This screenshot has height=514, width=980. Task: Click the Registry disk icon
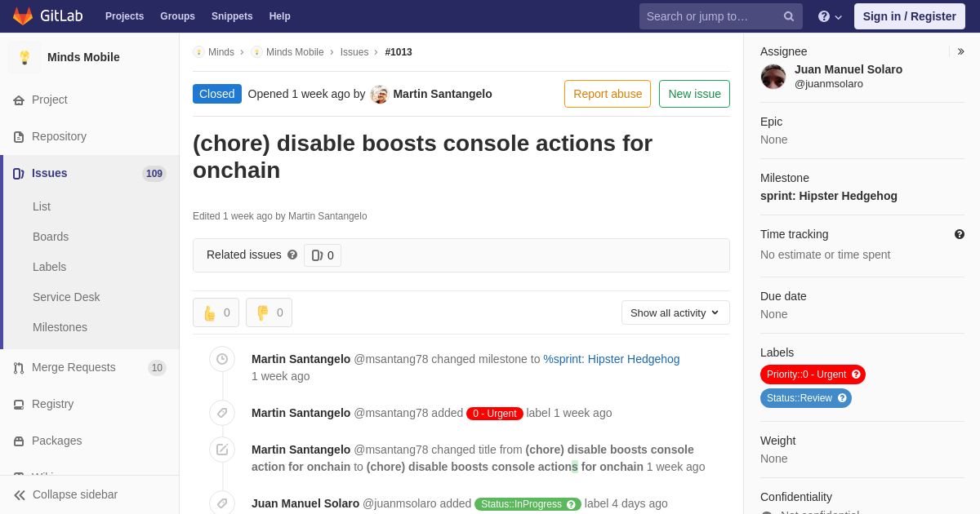pyautogui.click(x=19, y=405)
